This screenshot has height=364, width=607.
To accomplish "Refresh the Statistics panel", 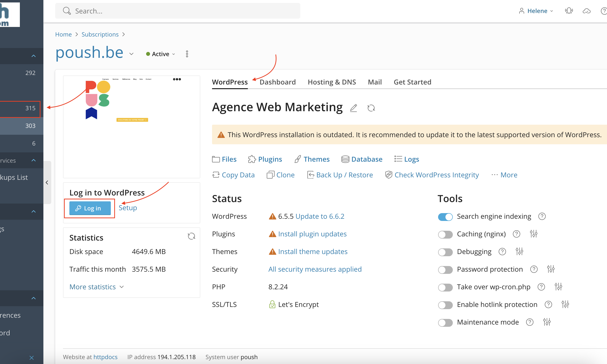I will pyautogui.click(x=191, y=236).
